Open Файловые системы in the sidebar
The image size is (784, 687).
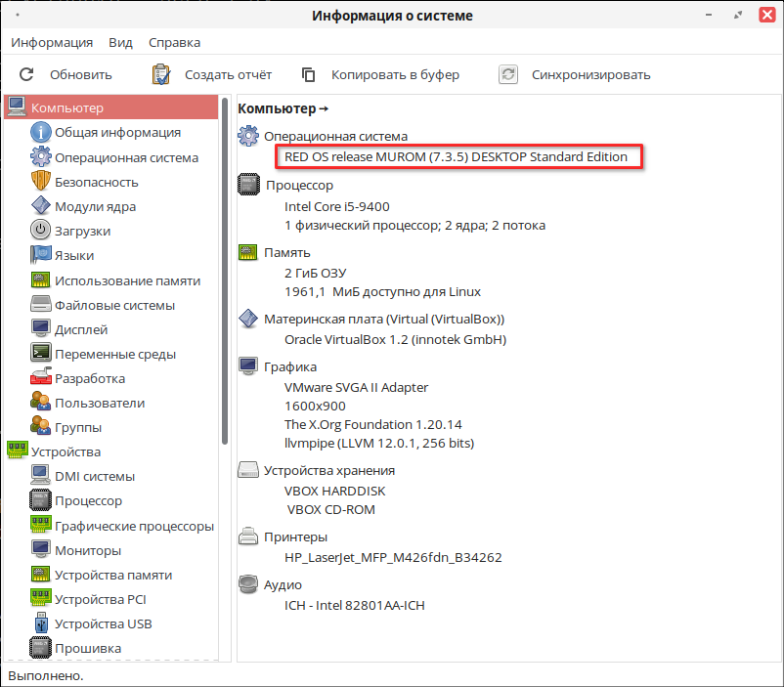115,305
